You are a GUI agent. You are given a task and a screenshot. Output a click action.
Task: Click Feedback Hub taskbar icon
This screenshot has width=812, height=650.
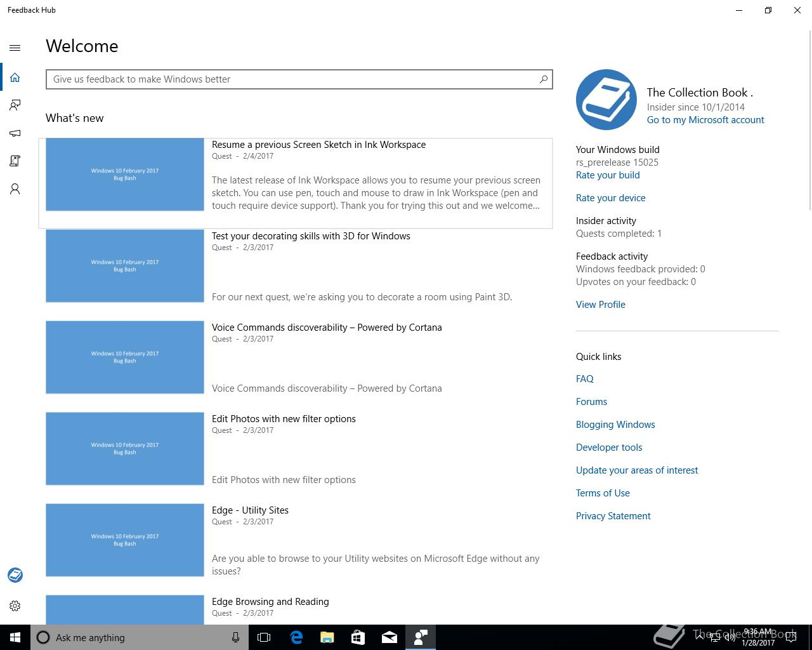[421, 637]
